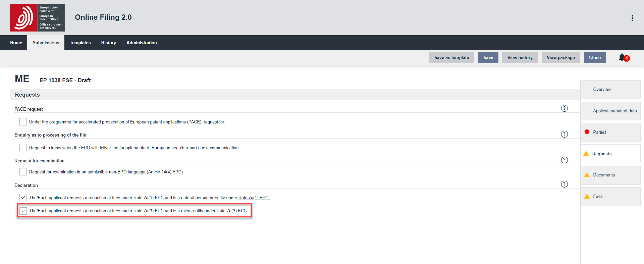Open the Article 14(4) EPC link

165,172
